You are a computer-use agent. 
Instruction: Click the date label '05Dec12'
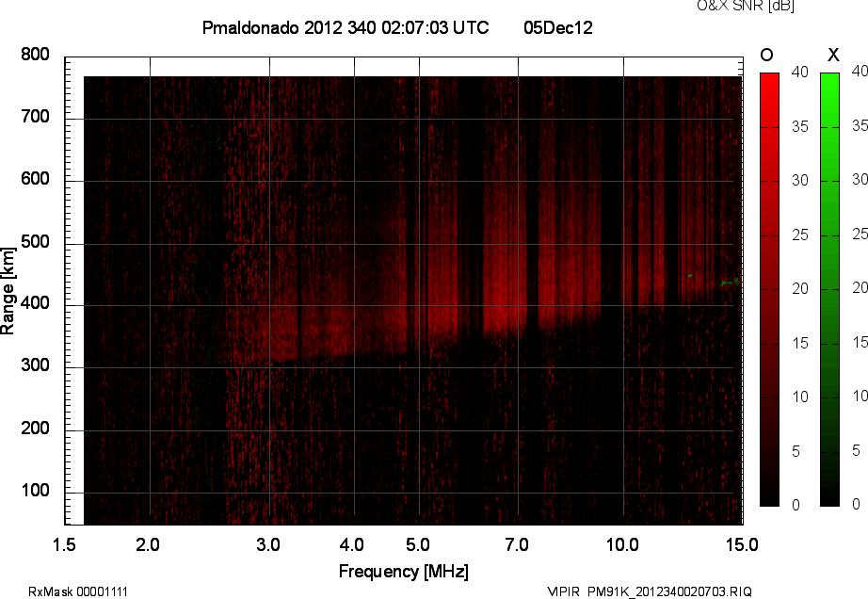pyautogui.click(x=558, y=27)
